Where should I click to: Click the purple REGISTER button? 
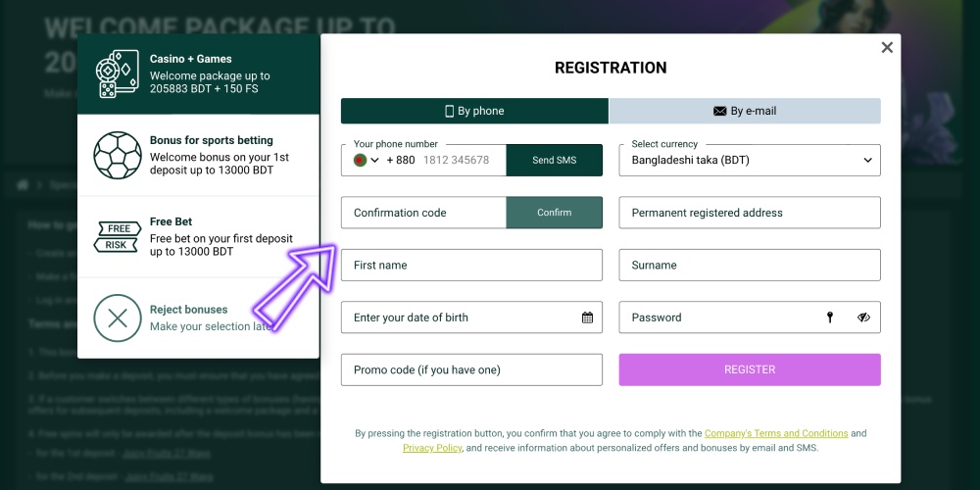click(750, 370)
